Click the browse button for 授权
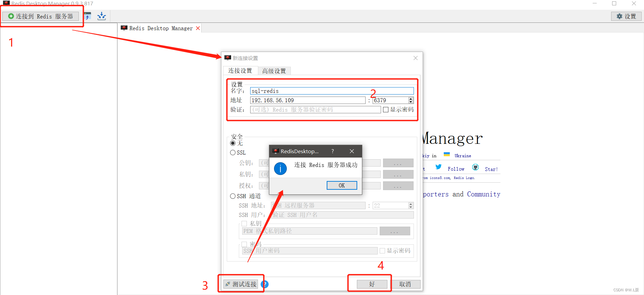 pyautogui.click(x=398, y=186)
